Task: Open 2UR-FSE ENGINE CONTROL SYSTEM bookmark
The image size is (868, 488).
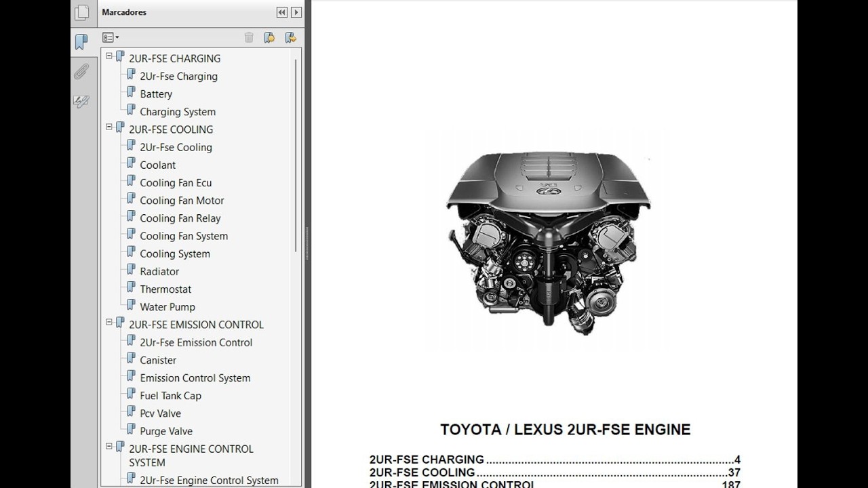Action: click(x=191, y=455)
